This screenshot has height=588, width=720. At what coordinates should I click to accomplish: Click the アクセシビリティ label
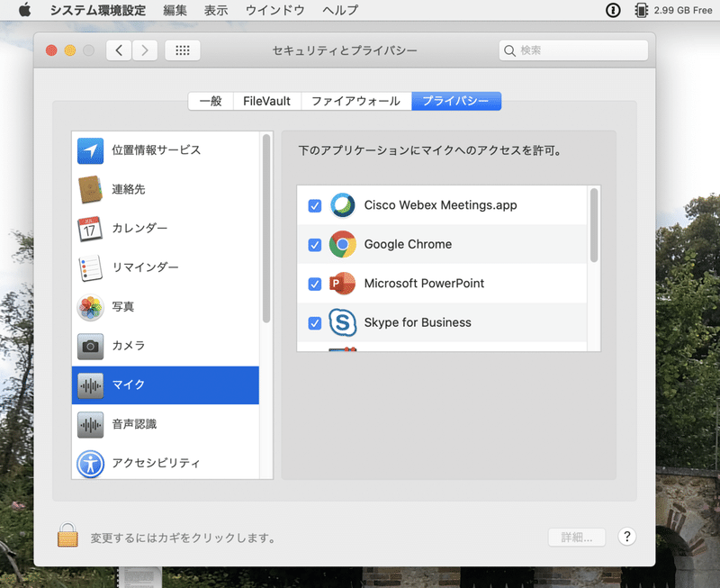156,463
